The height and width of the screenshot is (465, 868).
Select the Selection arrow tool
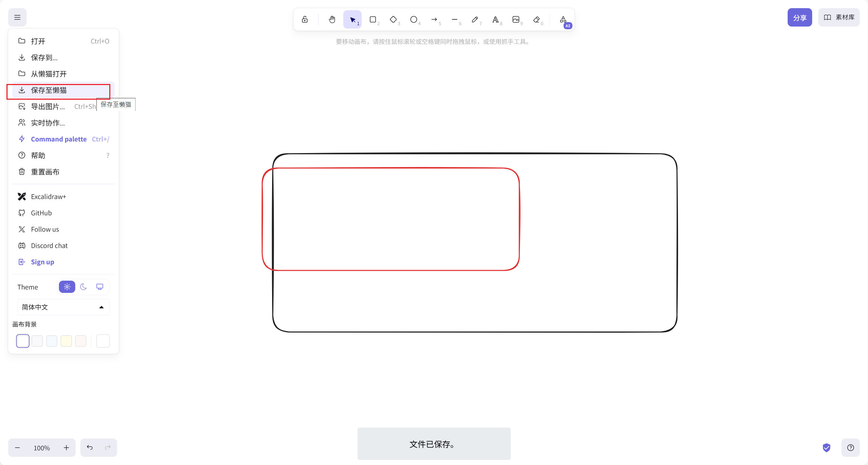352,19
